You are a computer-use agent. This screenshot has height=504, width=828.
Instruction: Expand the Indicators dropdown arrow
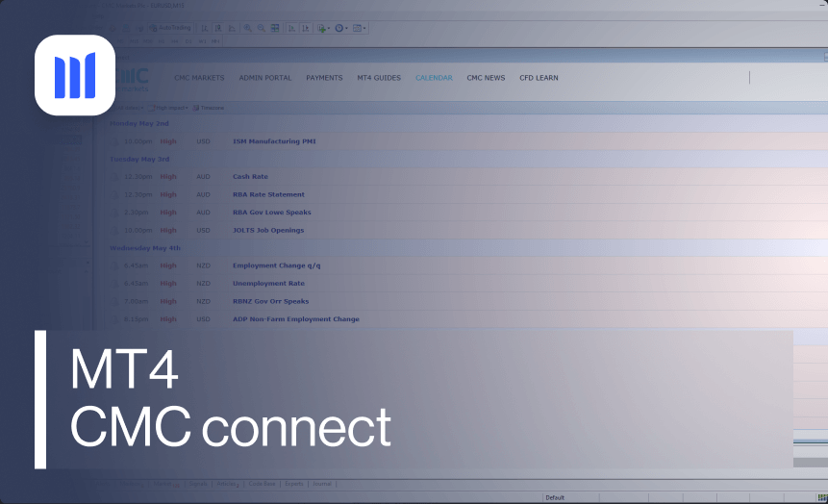tap(329, 29)
